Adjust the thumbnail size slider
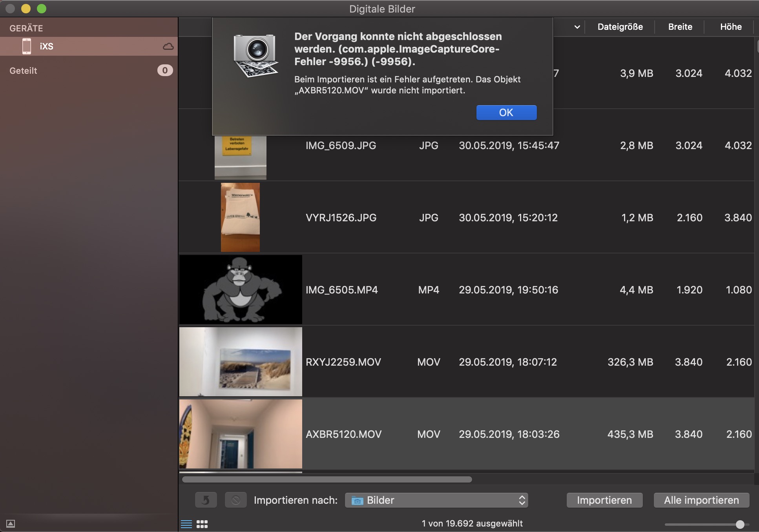The height and width of the screenshot is (532, 759). [x=740, y=524]
